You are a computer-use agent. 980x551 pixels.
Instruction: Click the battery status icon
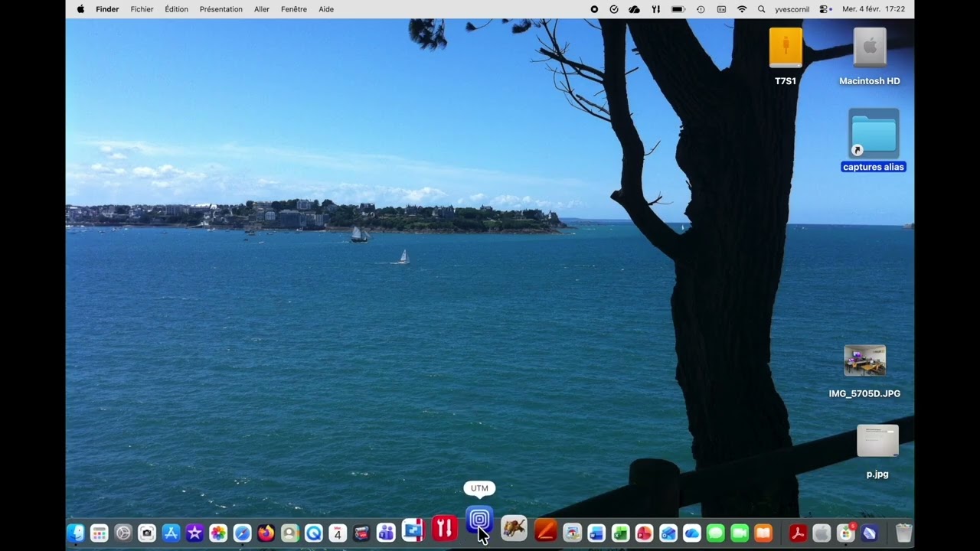(678, 9)
